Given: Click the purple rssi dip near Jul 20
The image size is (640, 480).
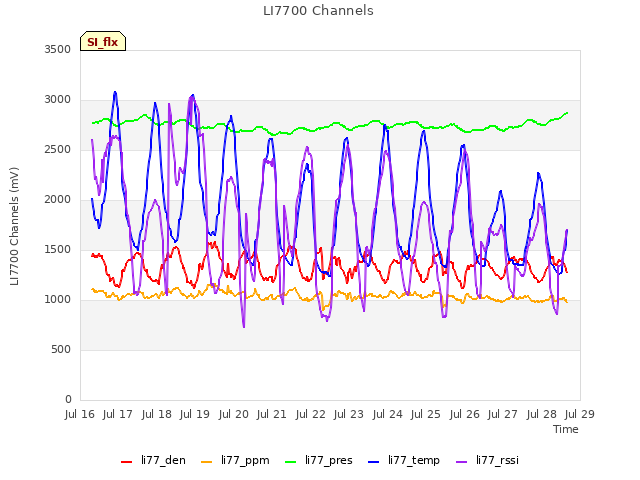Looking at the screenshot, I should pos(244,327).
